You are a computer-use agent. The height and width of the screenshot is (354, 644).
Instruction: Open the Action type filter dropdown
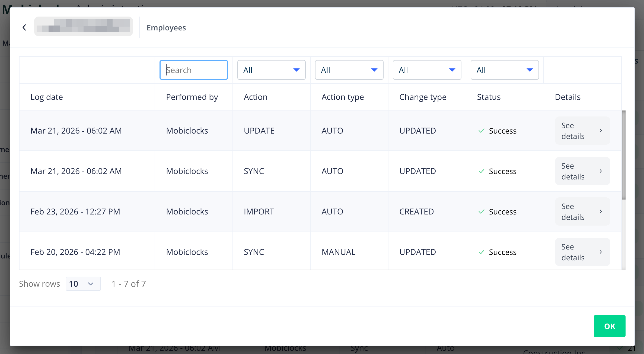(x=349, y=70)
